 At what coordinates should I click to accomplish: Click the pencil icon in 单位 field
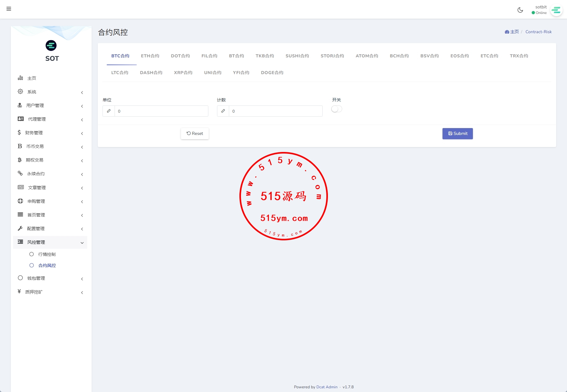(109, 111)
